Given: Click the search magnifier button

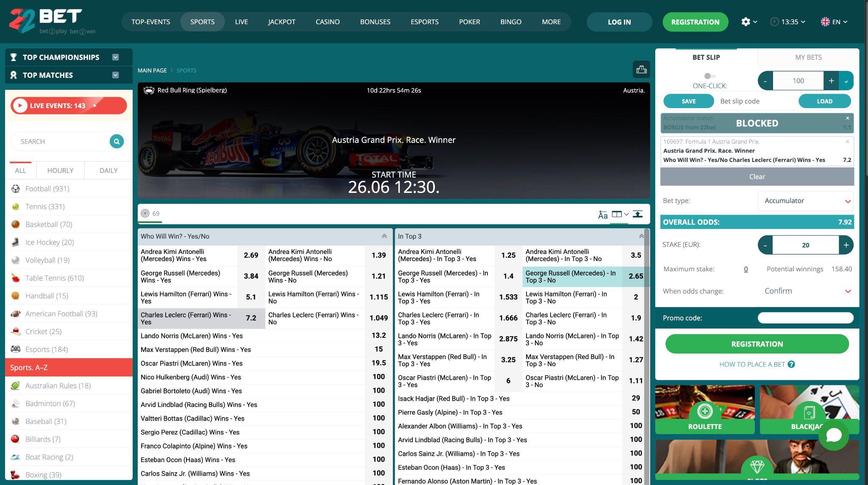Looking at the screenshot, I should [117, 141].
